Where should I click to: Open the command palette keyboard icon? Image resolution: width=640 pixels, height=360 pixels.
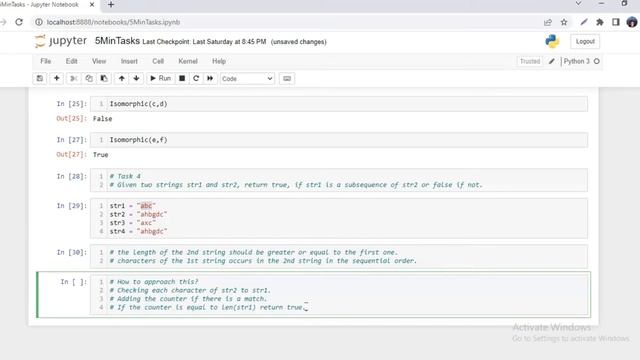coord(287,78)
